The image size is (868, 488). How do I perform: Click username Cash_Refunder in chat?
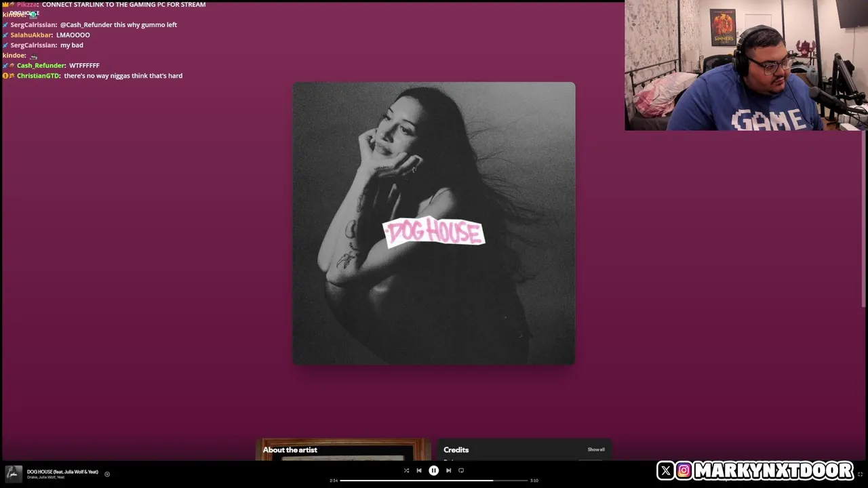click(x=41, y=66)
